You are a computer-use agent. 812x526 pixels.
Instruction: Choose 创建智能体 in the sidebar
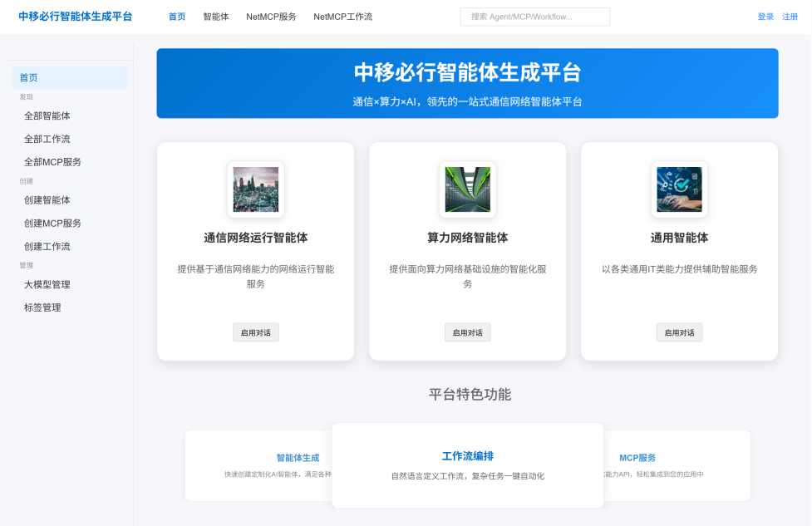[x=47, y=199]
